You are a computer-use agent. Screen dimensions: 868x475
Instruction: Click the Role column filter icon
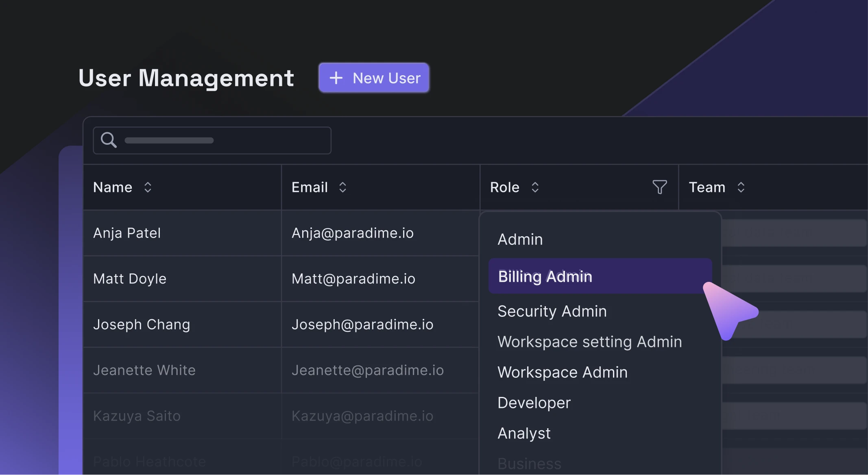(x=659, y=187)
